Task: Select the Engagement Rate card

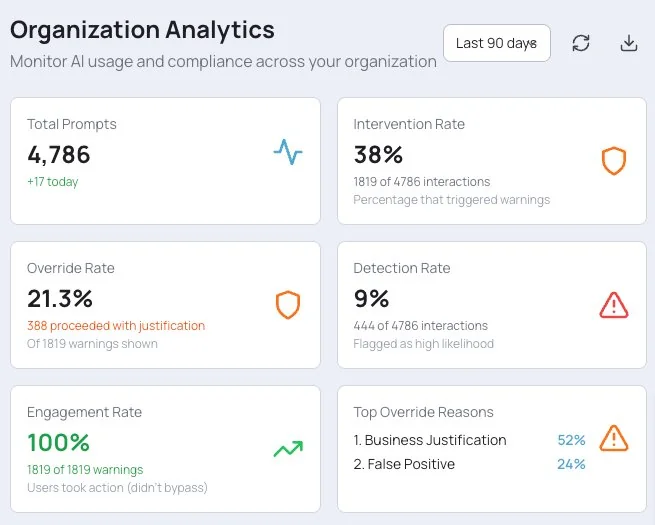Action: click(165, 449)
